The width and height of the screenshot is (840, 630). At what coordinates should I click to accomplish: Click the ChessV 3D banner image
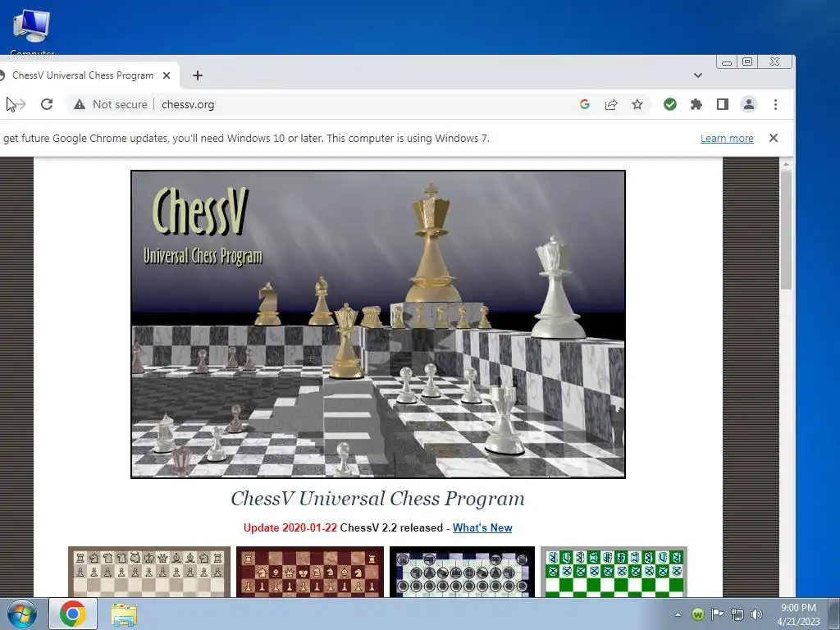(378, 324)
